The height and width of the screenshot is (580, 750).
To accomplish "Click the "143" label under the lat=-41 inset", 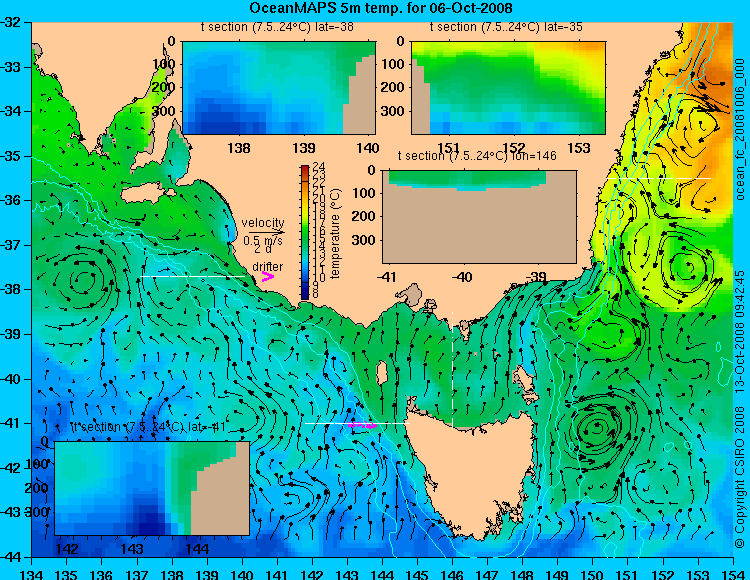I will (132, 548).
